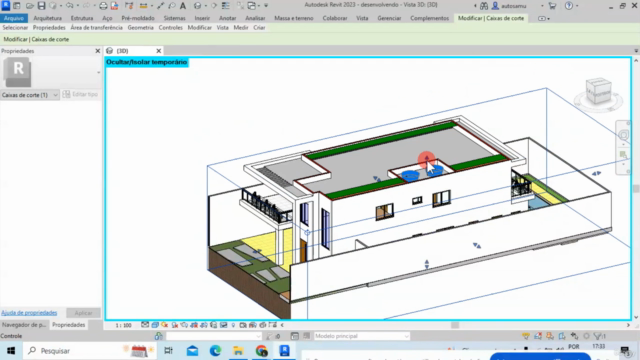Click the Print icon in quick access toolbar
Viewport: 640px width, 360px height.
pos(103,6)
